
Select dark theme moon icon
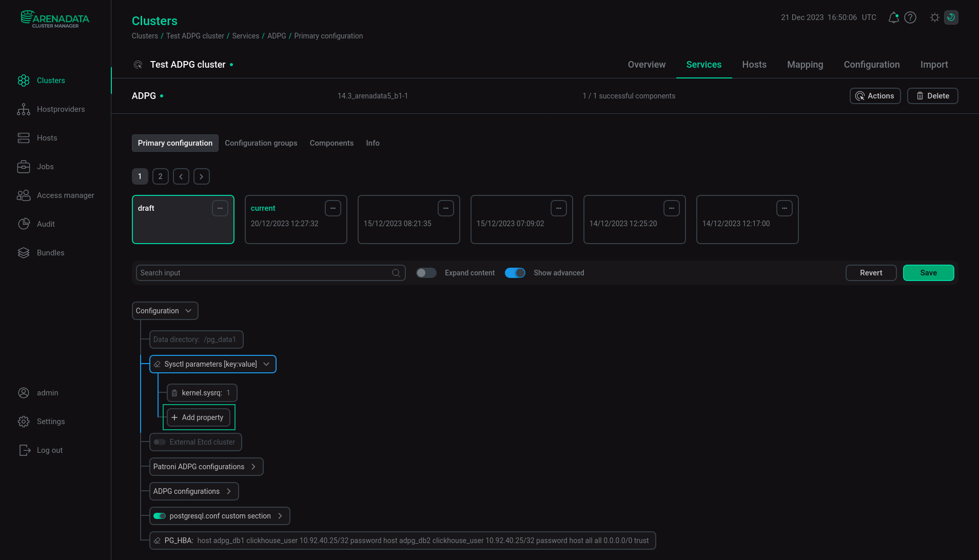[951, 17]
